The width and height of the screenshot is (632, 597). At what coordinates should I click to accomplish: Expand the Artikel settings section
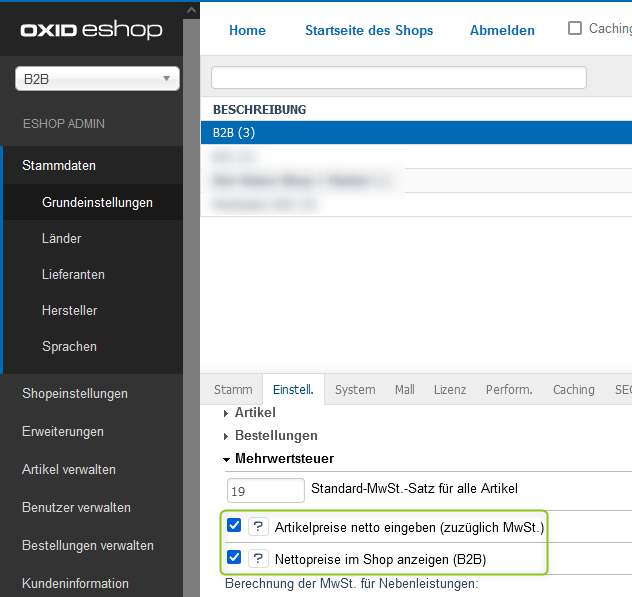coord(255,412)
